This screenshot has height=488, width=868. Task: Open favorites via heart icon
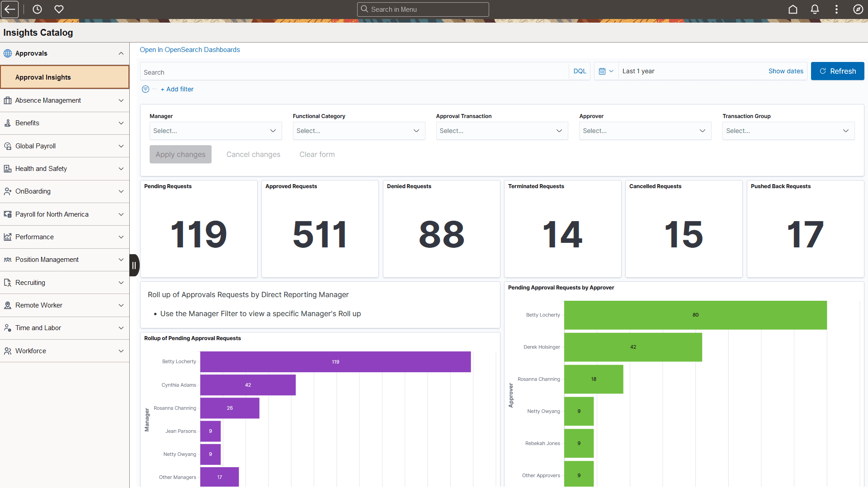coord(59,9)
